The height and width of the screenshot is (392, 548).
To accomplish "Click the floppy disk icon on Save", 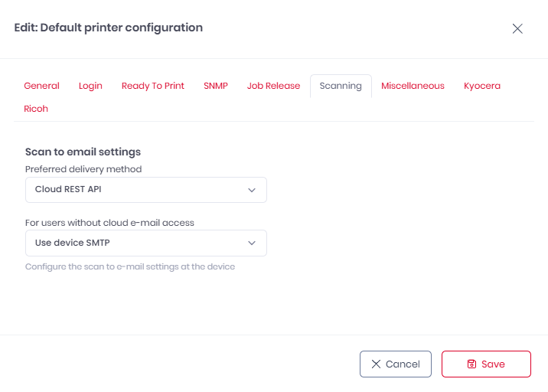I will (471, 364).
